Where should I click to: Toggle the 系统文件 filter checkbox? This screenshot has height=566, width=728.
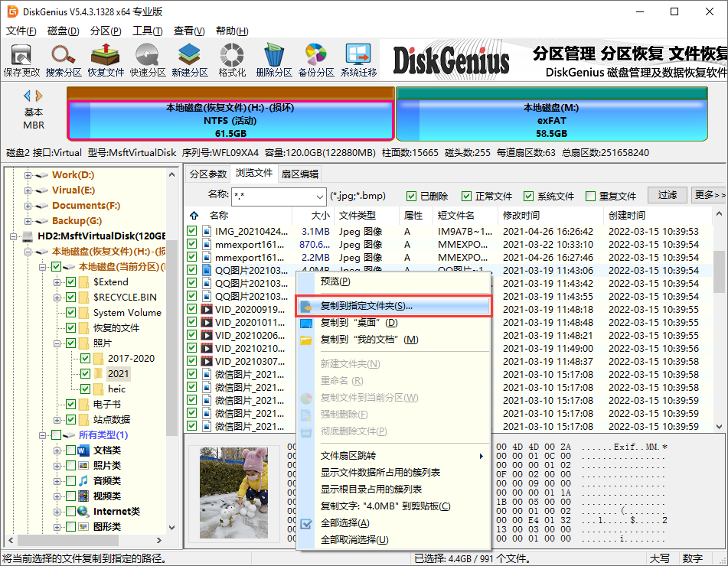pyautogui.click(x=528, y=197)
